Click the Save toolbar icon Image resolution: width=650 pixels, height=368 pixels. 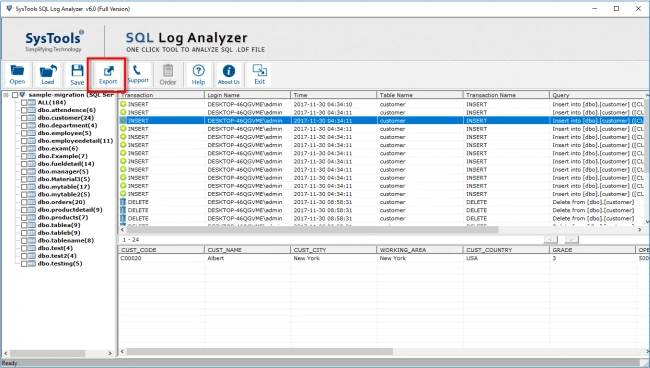77,75
